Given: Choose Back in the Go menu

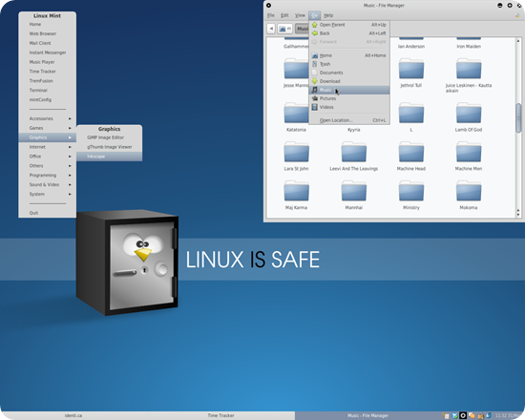Looking at the screenshot, I should click(x=348, y=33).
